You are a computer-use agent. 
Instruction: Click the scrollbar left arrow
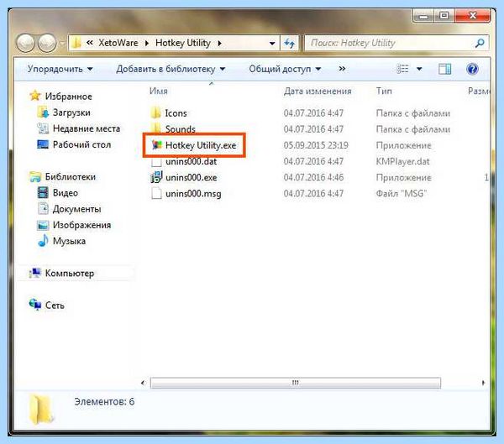point(143,383)
